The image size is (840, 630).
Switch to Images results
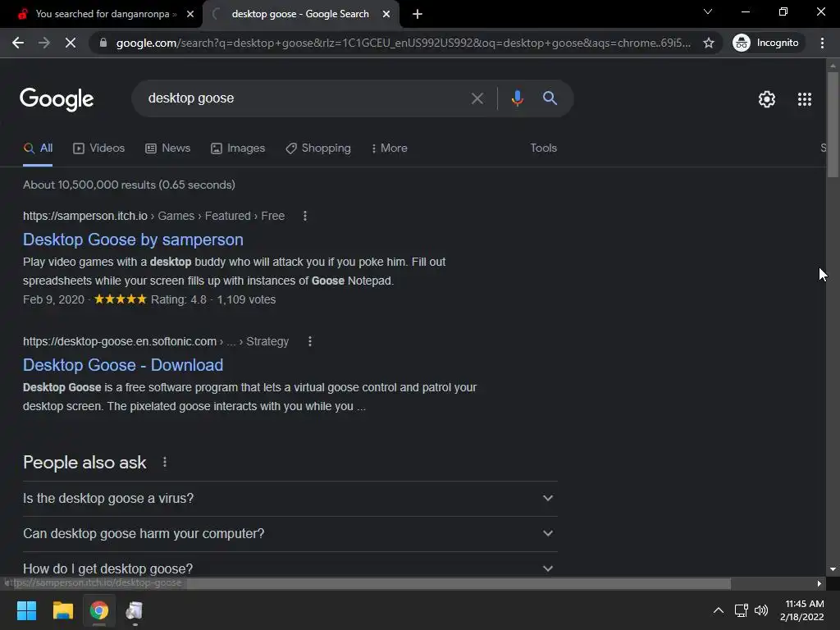[238, 148]
